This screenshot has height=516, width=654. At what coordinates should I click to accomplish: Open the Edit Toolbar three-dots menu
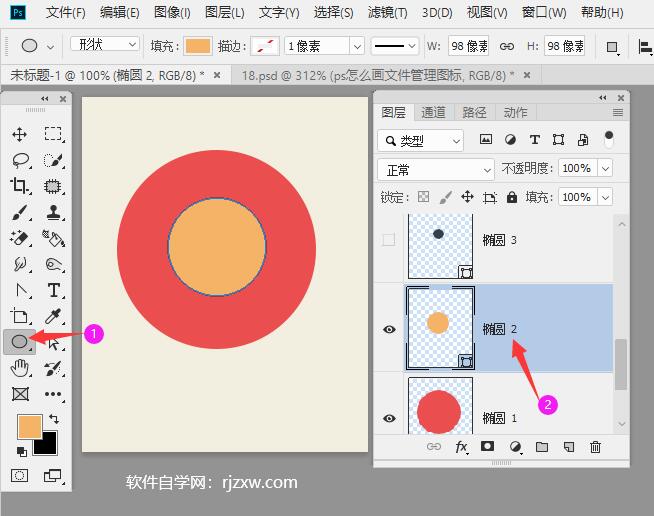[53, 394]
